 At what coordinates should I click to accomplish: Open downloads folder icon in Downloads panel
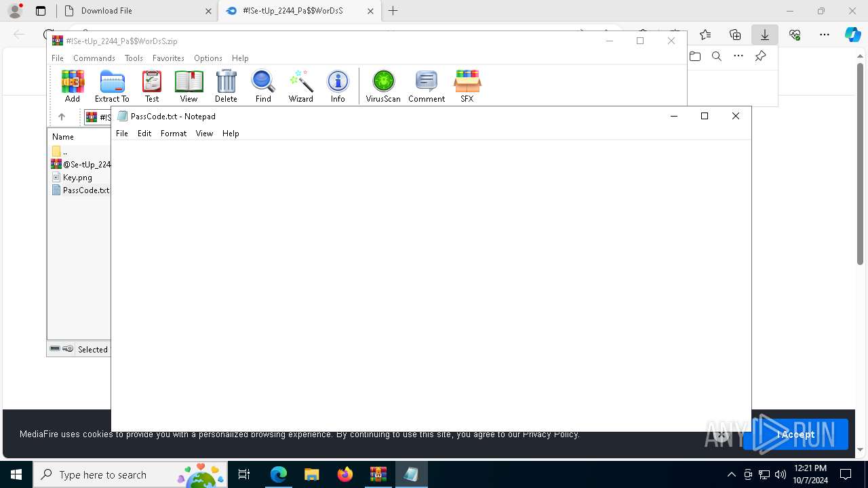coord(695,56)
